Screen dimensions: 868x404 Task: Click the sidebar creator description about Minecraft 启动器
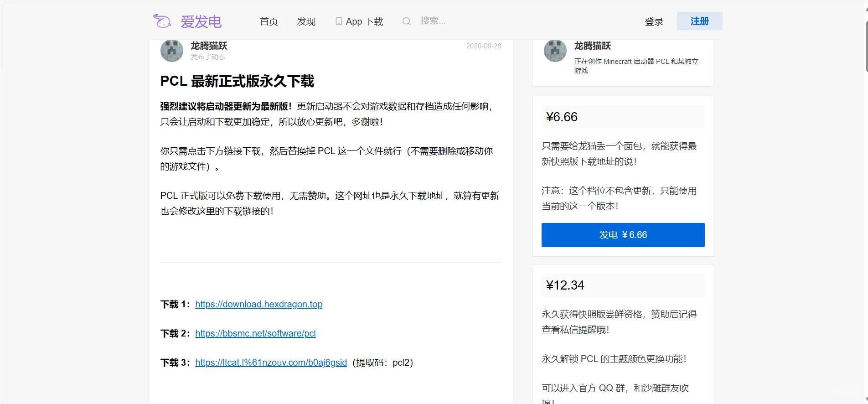tap(636, 66)
